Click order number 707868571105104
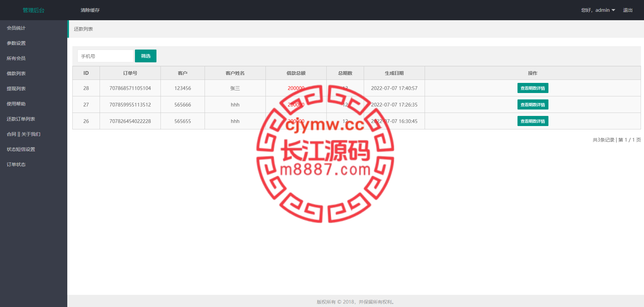 [130, 88]
